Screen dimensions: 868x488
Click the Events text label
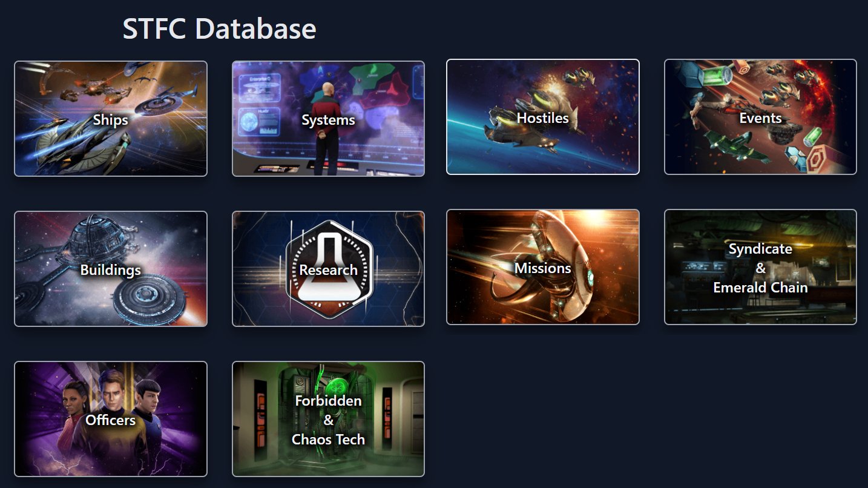coord(760,118)
